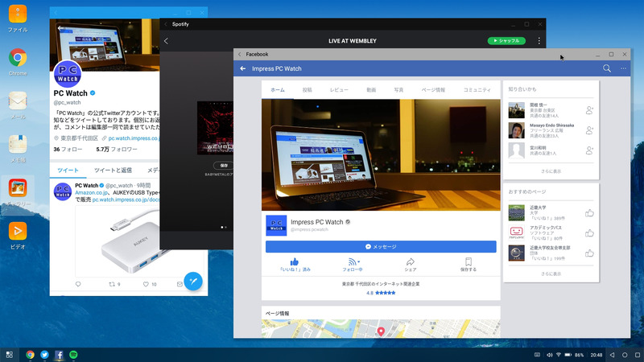Click the retweet icon under the AUKEY tweet
This screenshot has height=362, width=644.
tap(112, 284)
